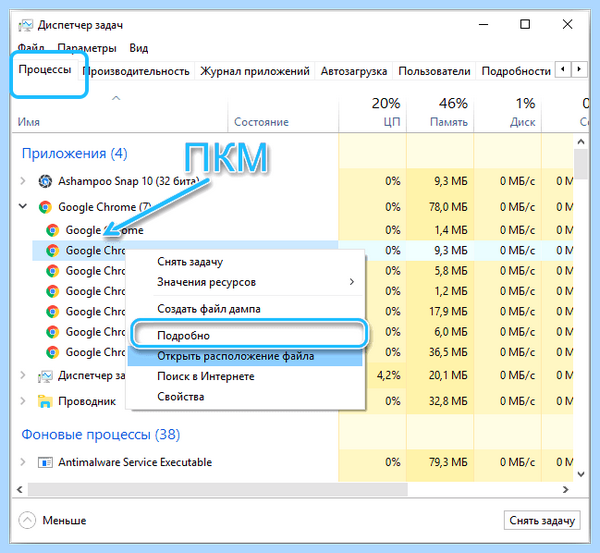Click the Меньше collapse circle icon

tap(27, 520)
